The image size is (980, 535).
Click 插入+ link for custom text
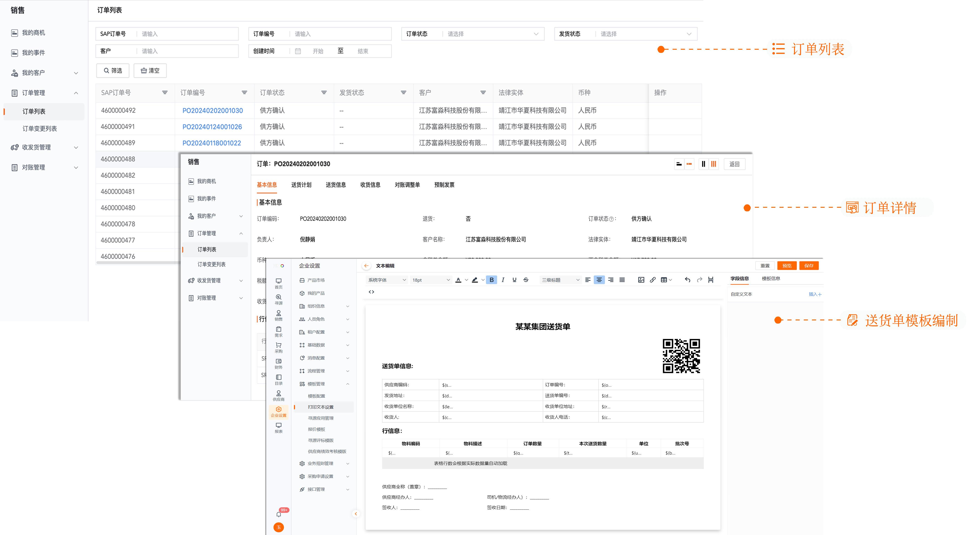815,294
